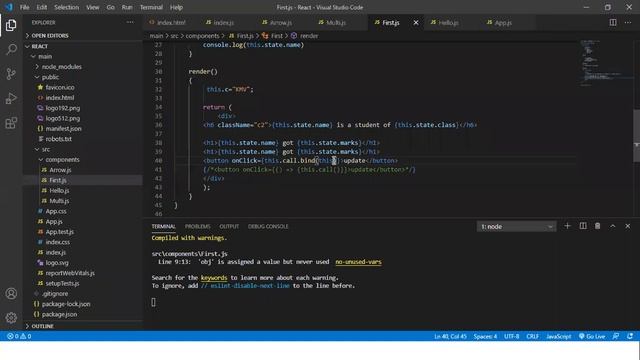Viewport: 640px width, 360px height.
Task: Open notifications bell in status bar
Action: click(630, 336)
